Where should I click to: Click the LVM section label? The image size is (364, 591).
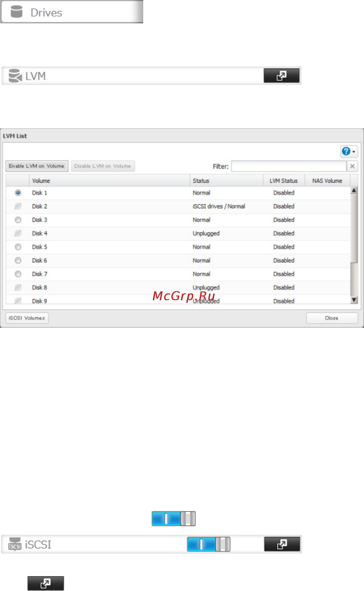[36, 76]
